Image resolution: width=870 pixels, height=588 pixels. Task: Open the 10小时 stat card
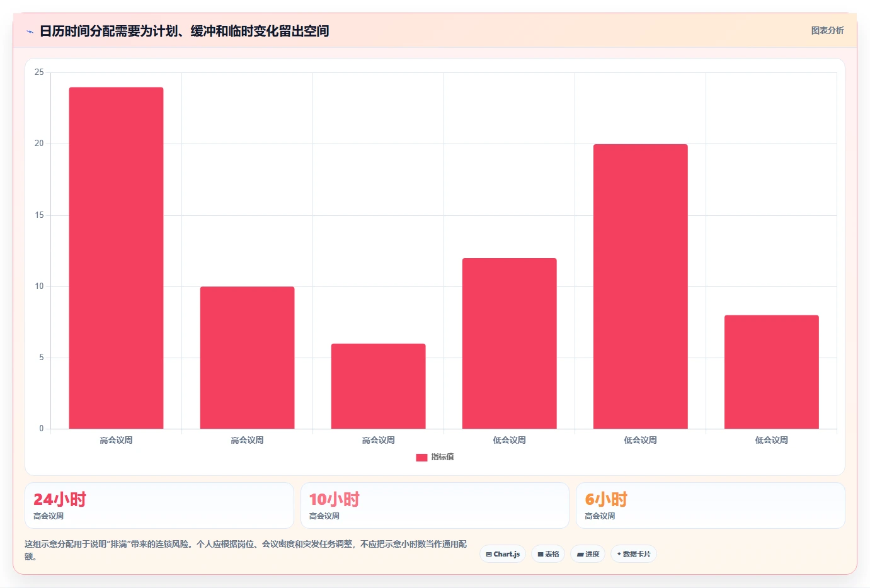tap(435, 506)
